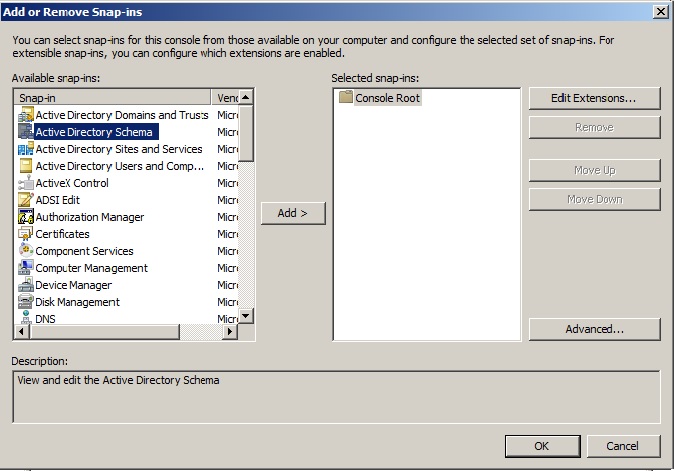Viewport: 674px width, 471px height.
Task: Click the Certificates snap-in icon
Action: click(x=26, y=234)
